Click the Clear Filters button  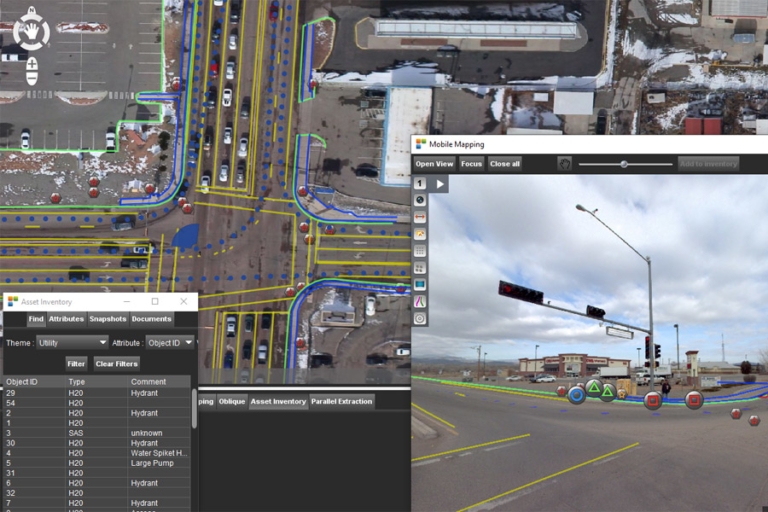[x=117, y=364]
